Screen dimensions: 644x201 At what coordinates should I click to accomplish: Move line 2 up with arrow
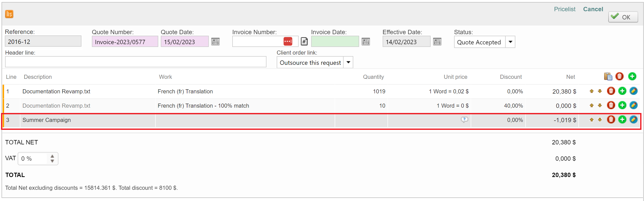pyautogui.click(x=591, y=105)
